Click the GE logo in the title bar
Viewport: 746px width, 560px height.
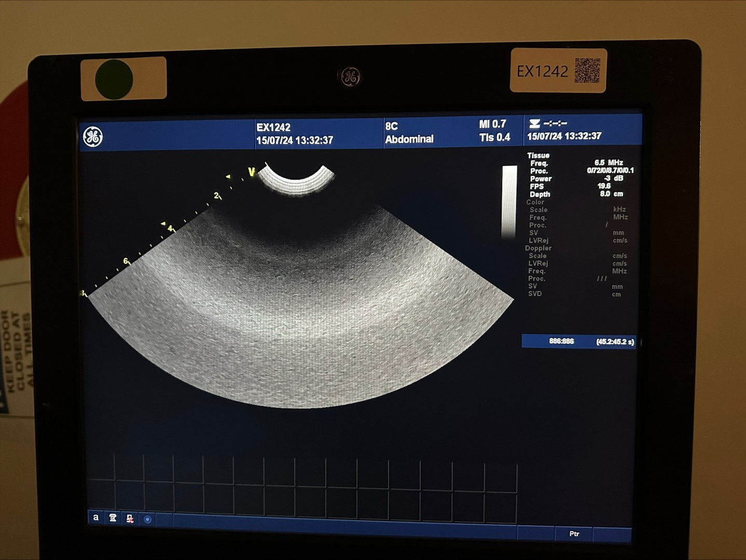pyautogui.click(x=93, y=137)
